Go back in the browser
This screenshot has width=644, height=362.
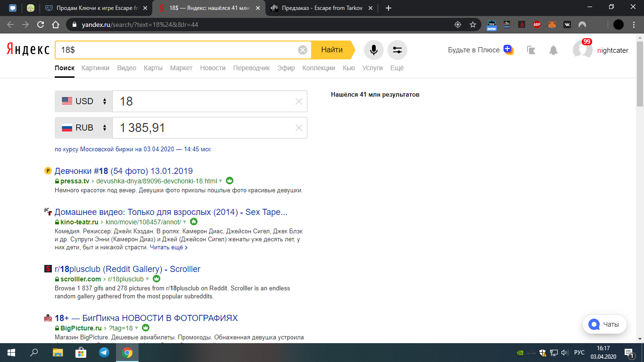(10, 25)
